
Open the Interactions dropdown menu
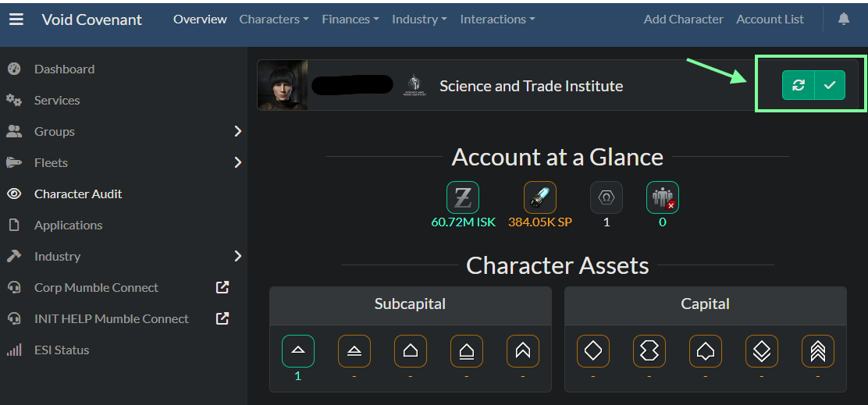pyautogui.click(x=498, y=20)
